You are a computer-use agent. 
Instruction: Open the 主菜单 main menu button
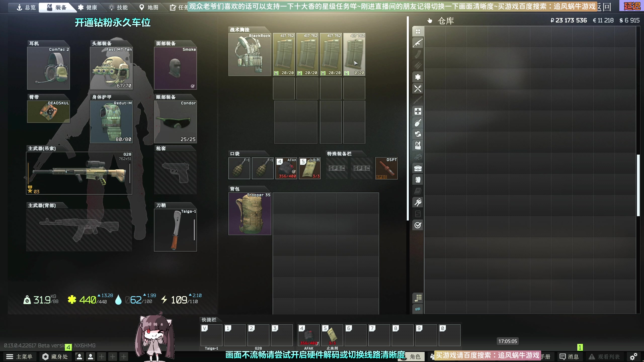click(x=20, y=356)
